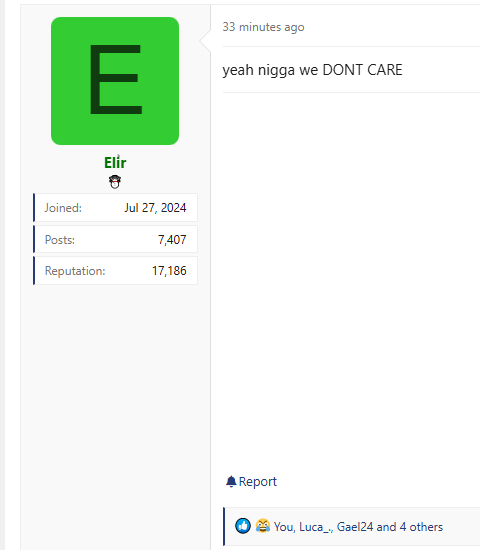Click the Reputation value 17,186

click(169, 270)
